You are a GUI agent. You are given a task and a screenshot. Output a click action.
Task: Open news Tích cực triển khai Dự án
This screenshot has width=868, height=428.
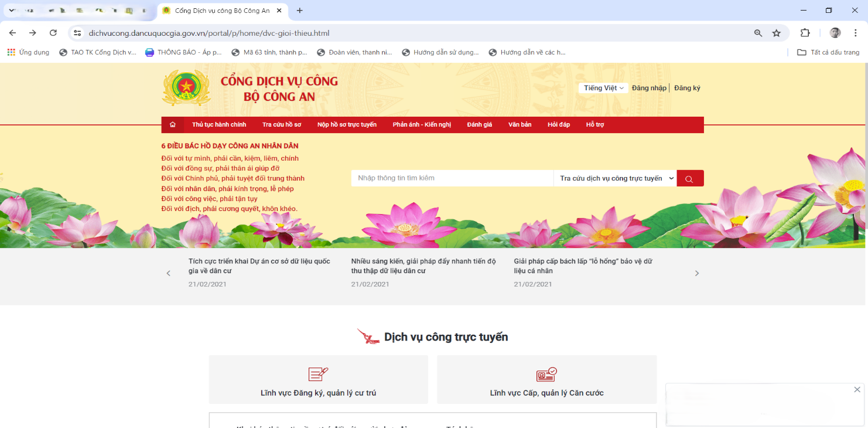pos(259,266)
